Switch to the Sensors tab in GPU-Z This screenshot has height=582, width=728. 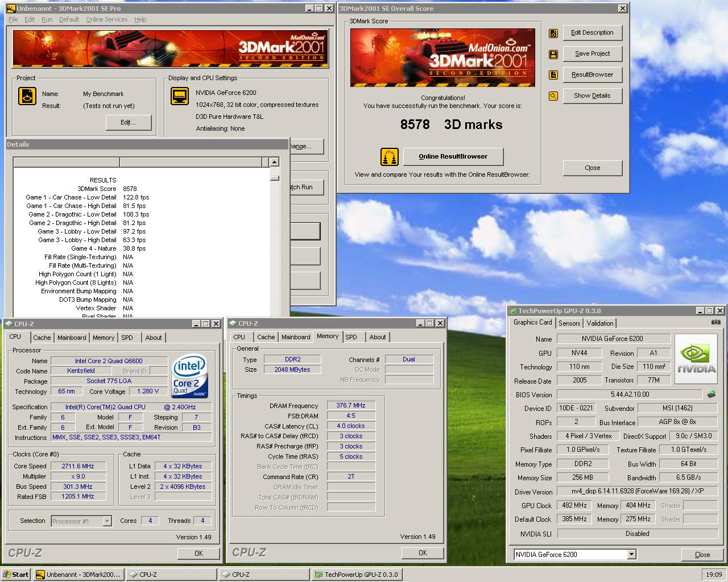(x=569, y=323)
